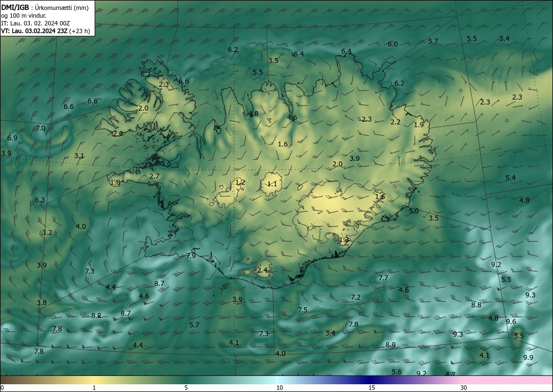Click the 5.0 map value
The height and width of the screenshot is (392, 553).
click(x=414, y=211)
